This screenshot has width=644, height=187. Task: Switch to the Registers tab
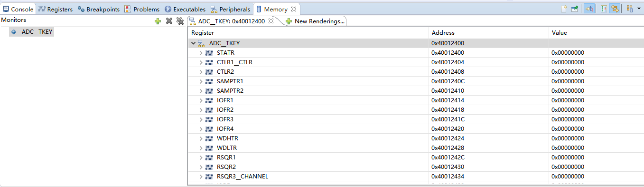click(x=55, y=9)
